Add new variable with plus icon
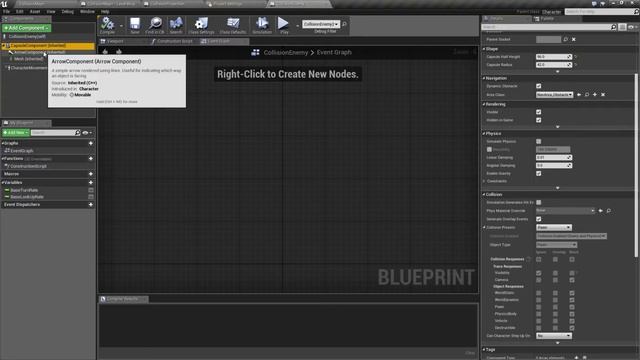The width and height of the screenshot is (640, 360). pyautogui.click(x=91, y=182)
